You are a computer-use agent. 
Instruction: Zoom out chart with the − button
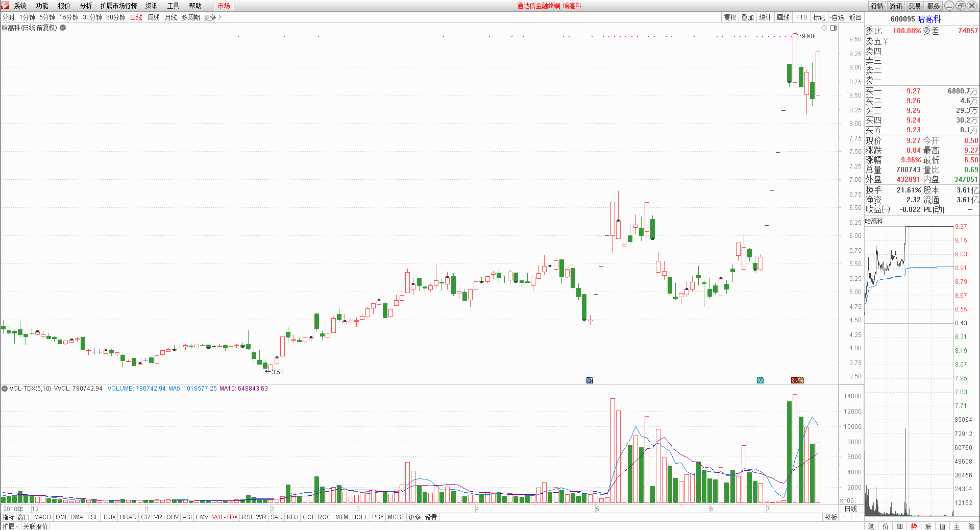857,517
